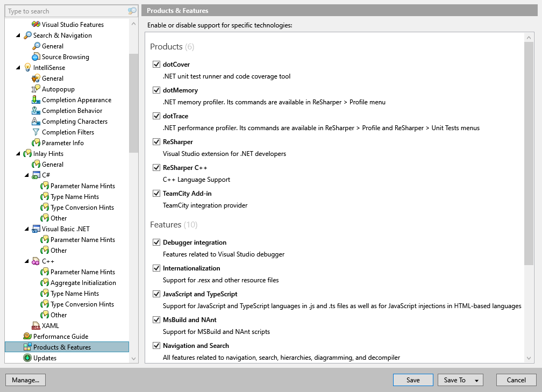Toggle the ReSharper C++ checkbox
The height and width of the screenshot is (392, 542).
(x=156, y=168)
